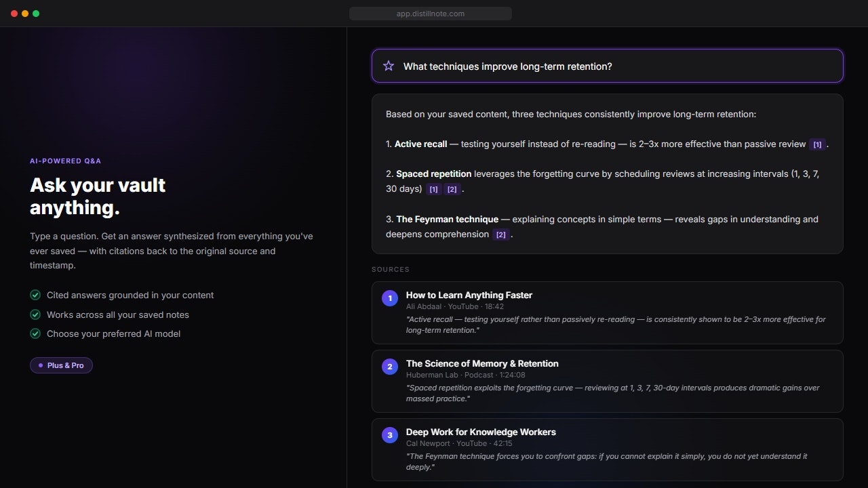Click the numbered circle badge for source 3
The height and width of the screenshot is (488, 868).
[x=390, y=435]
